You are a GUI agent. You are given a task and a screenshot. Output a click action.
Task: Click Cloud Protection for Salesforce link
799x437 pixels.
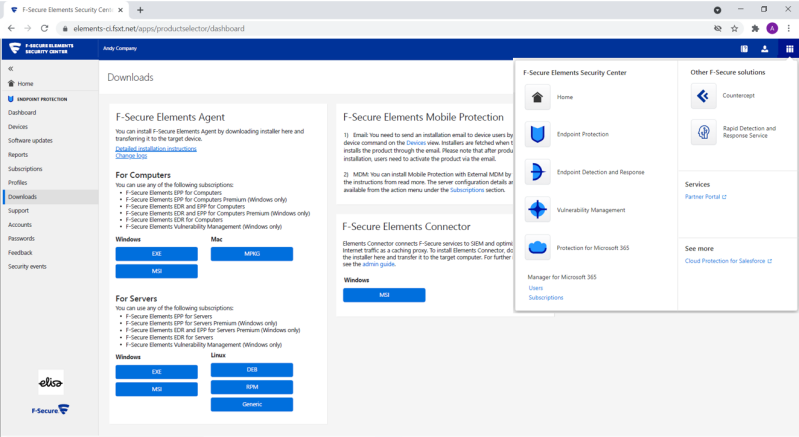point(727,261)
